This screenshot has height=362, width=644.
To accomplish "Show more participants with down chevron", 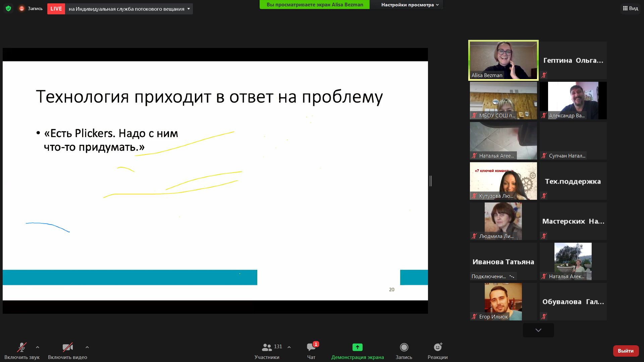I will click(538, 330).
